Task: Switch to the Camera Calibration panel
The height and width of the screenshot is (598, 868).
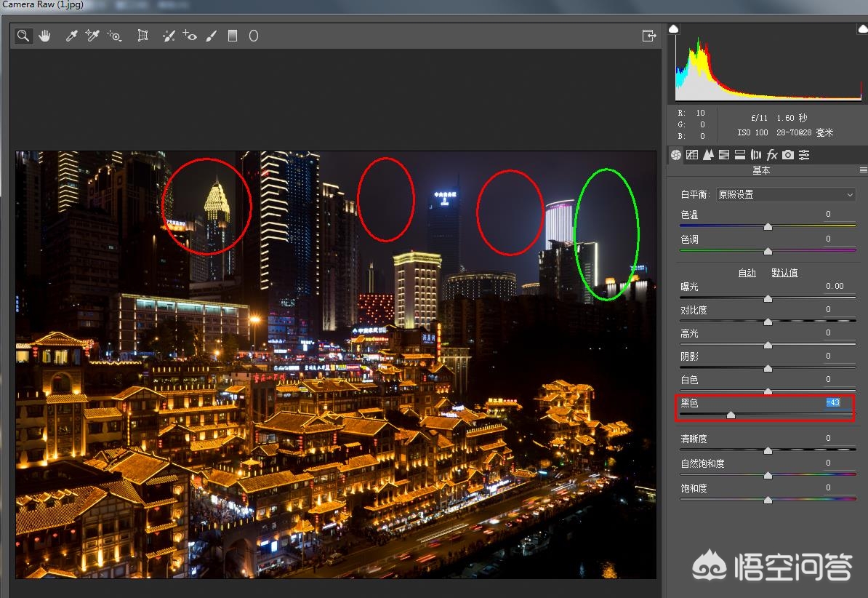Action: click(x=787, y=154)
